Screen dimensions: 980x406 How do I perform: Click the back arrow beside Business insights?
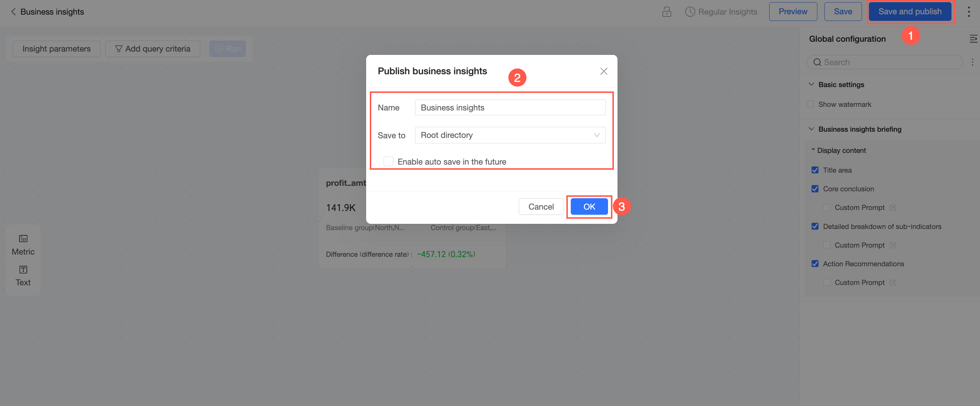pyautogui.click(x=13, y=12)
